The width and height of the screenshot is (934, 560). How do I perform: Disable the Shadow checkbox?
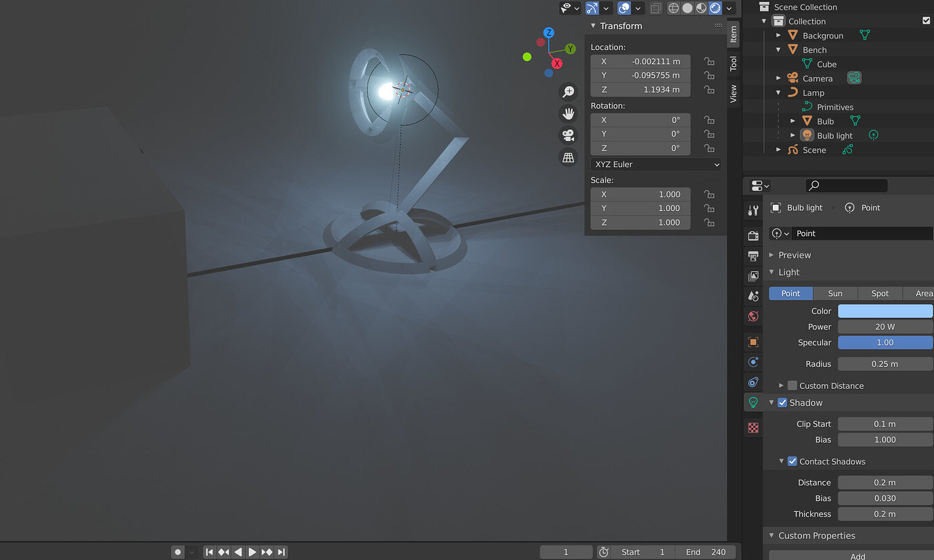click(x=782, y=402)
